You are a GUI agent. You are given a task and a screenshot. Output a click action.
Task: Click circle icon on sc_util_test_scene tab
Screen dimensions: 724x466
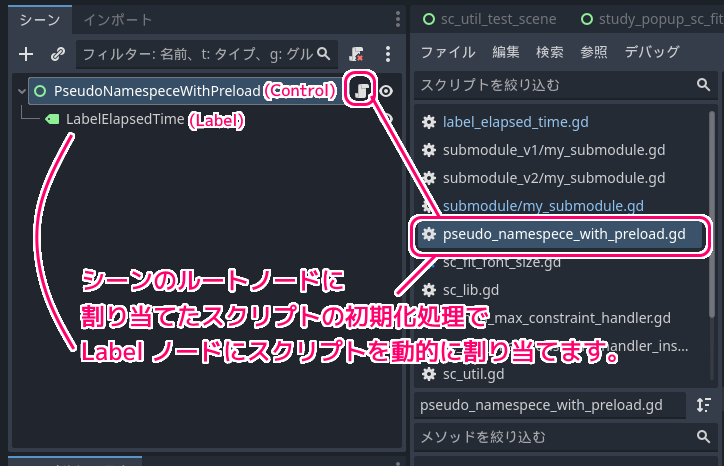tap(429, 19)
